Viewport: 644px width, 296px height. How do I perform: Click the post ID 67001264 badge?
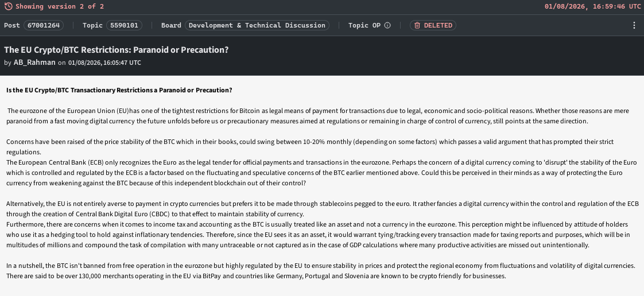tap(44, 25)
